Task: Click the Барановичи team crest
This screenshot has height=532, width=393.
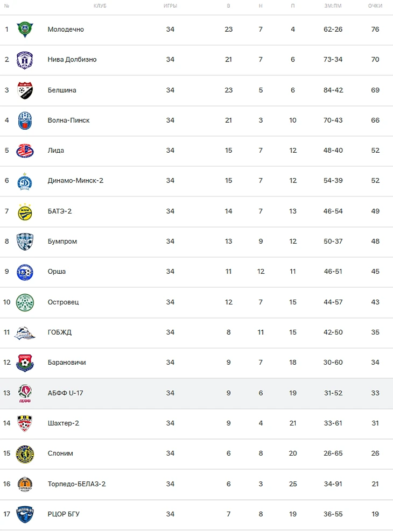Action: pos(25,363)
